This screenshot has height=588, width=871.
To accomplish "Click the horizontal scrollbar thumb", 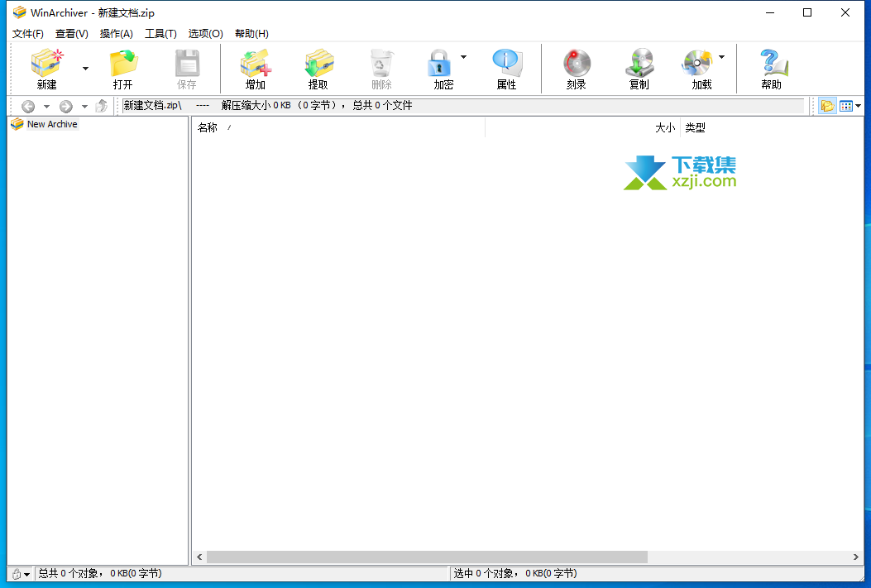I will pos(427,557).
